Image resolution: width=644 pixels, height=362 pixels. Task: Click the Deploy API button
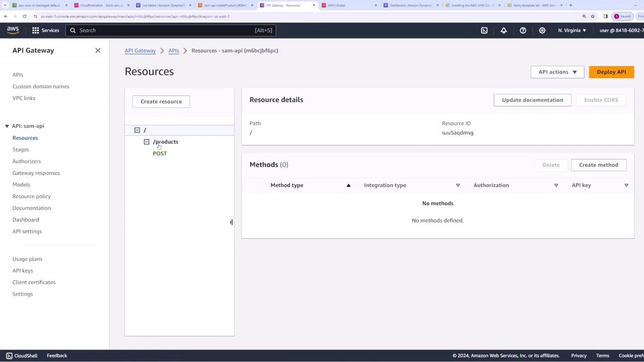click(611, 72)
